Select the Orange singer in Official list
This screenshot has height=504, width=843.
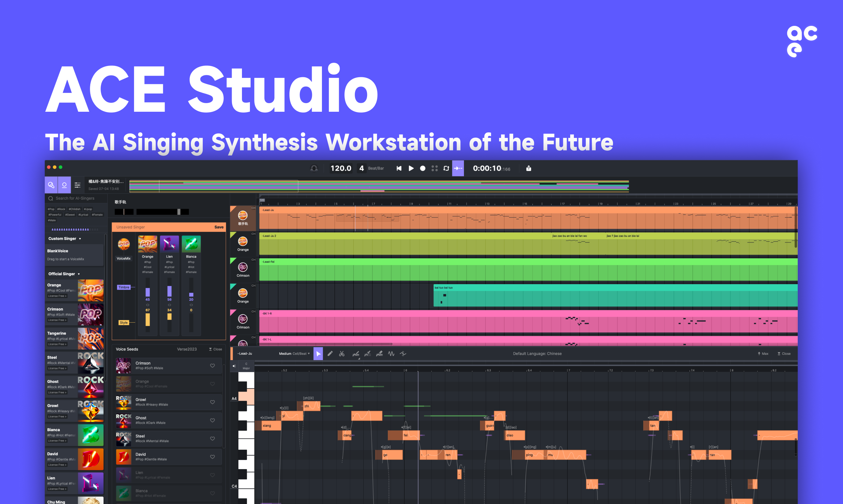[74, 290]
